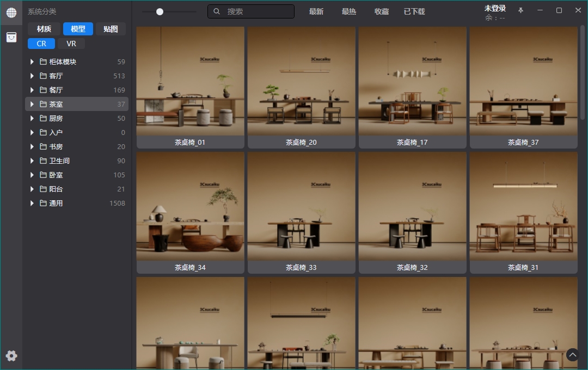Image resolution: width=588 pixels, height=370 pixels.
Task: Sort by 最新
Action: 316,11
